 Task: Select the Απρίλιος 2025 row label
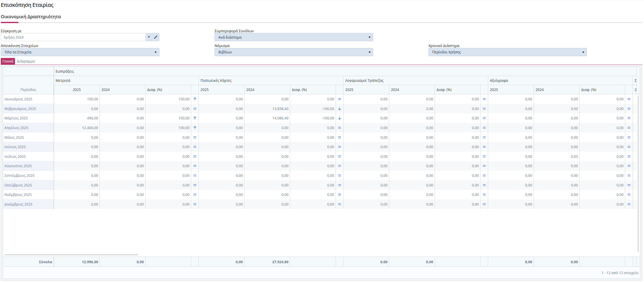[x=16, y=128]
